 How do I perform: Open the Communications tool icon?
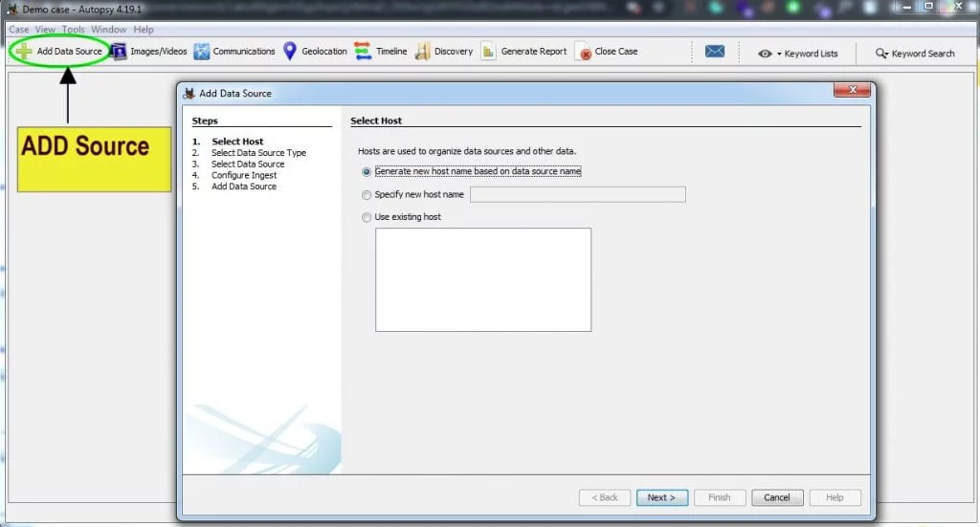[x=201, y=52]
